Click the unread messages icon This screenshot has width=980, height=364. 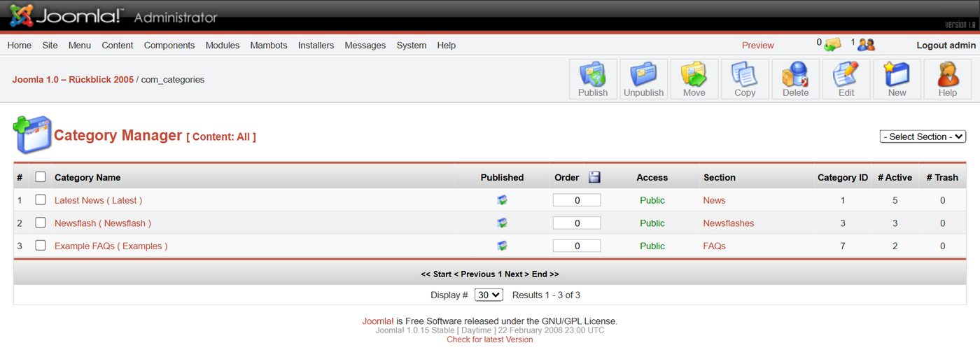pos(832,45)
